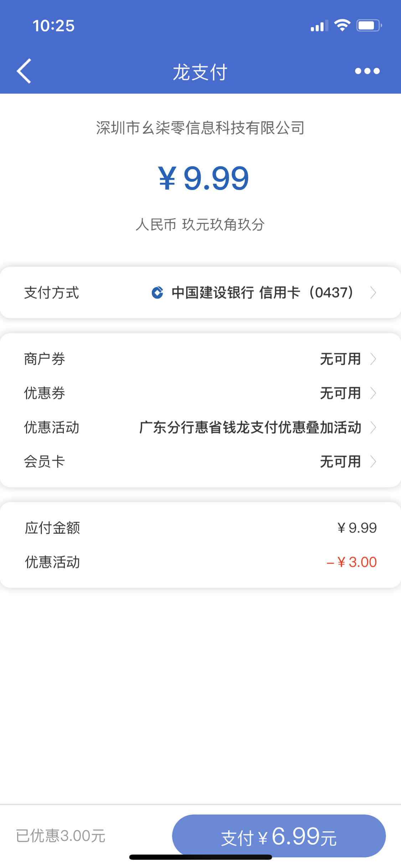Tap the -¥3.00 discount amount
The height and width of the screenshot is (868, 401).
point(352,562)
